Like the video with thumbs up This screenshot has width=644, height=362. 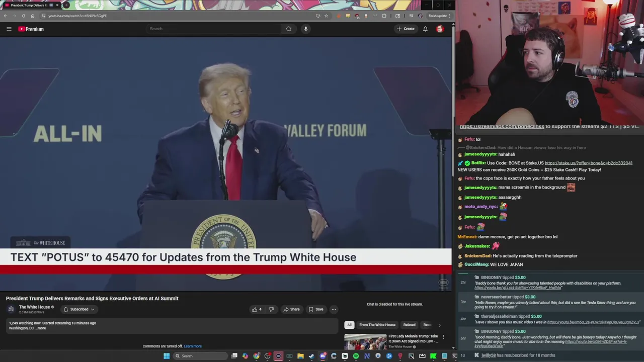click(x=257, y=309)
